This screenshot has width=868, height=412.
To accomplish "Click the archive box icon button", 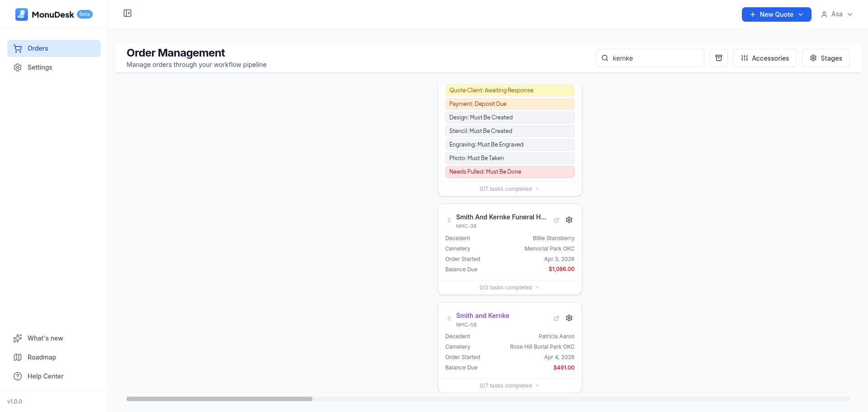I will [x=718, y=58].
